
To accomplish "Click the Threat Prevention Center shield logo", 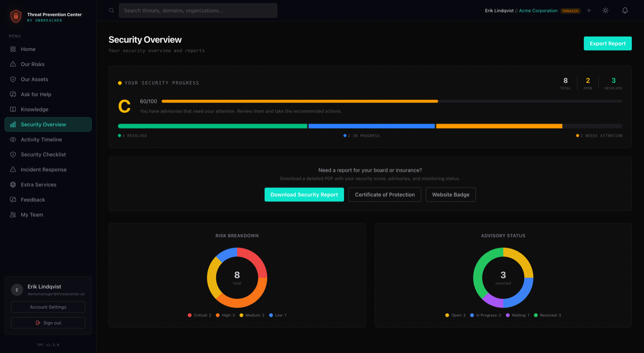I will click(x=15, y=16).
